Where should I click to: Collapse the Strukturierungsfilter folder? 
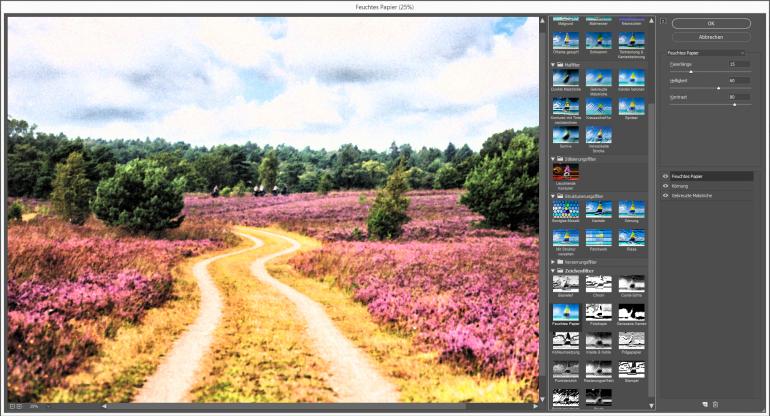coord(553,196)
